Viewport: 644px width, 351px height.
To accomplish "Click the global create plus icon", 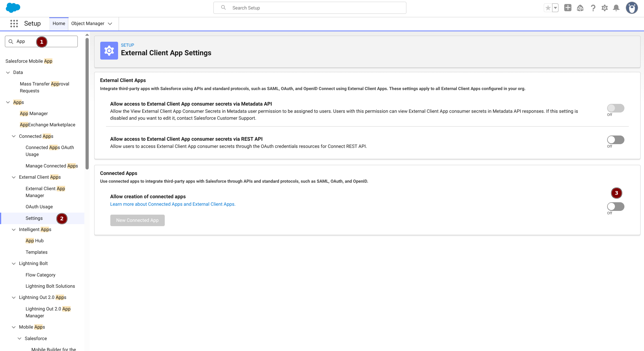I will (x=568, y=8).
